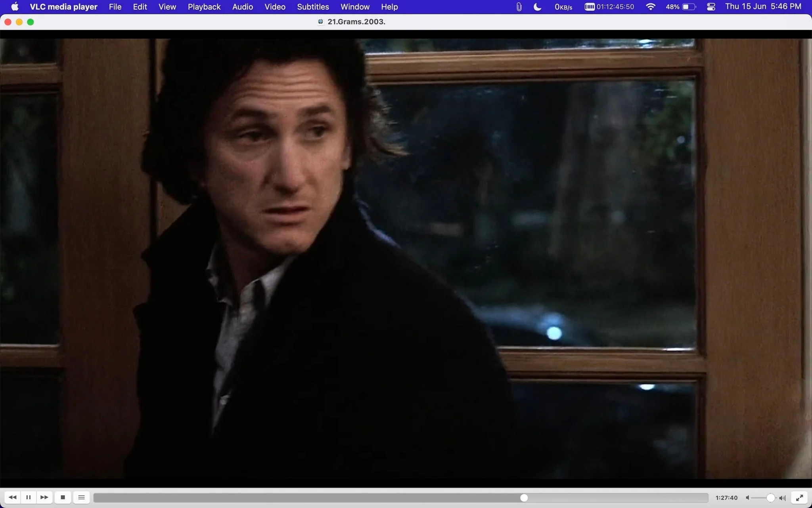Image resolution: width=812 pixels, height=508 pixels.
Task: Show the playlist using the list icon
Action: (81, 497)
